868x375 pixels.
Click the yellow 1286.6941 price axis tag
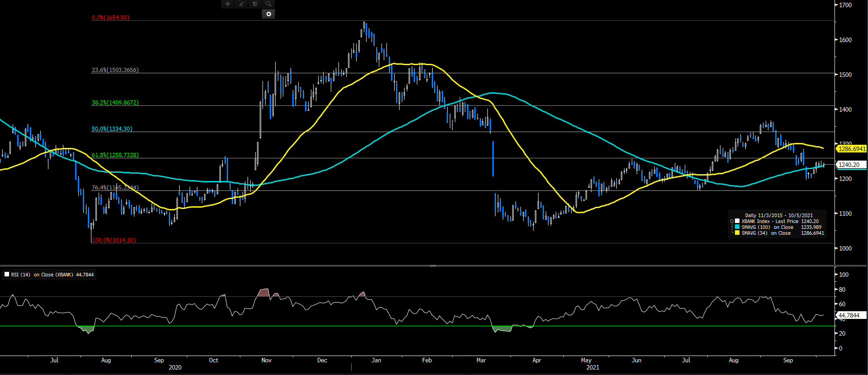click(851, 149)
